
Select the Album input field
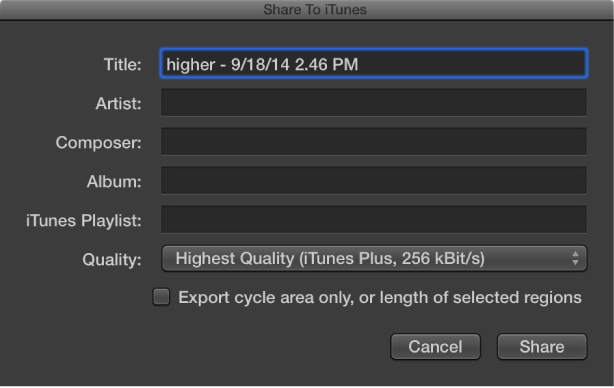(374, 180)
